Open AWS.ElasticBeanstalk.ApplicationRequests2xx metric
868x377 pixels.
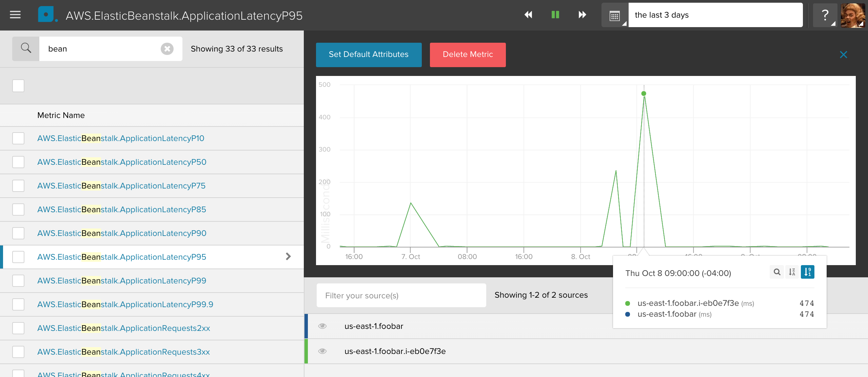click(x=124, y=328)
